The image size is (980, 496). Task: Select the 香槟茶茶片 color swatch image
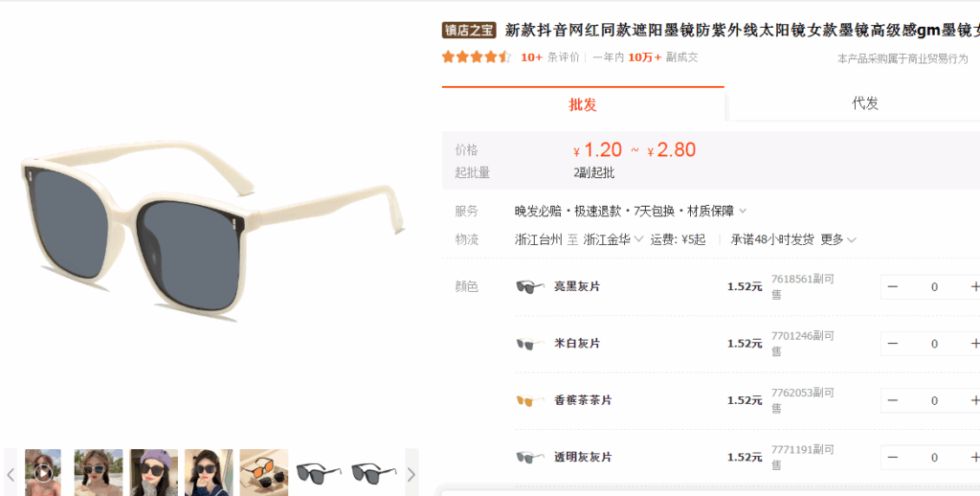(x=530, y=400)
